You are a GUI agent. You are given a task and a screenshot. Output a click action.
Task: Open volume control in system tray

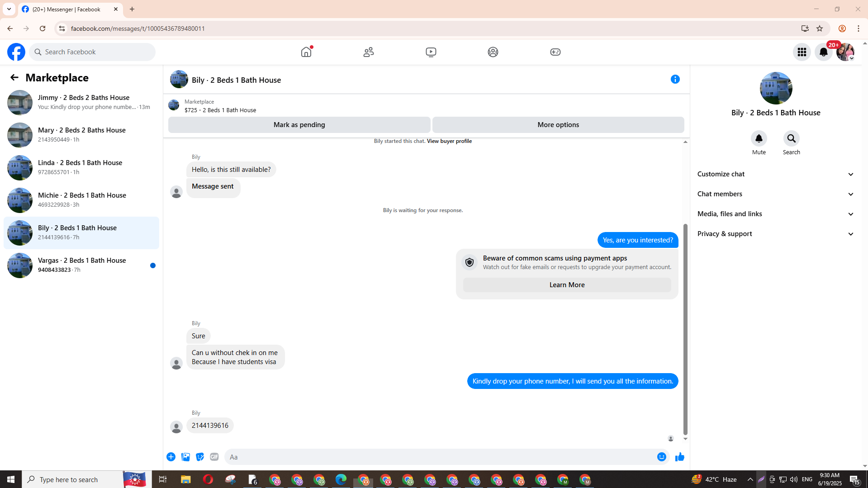click(x=794, y=479)
